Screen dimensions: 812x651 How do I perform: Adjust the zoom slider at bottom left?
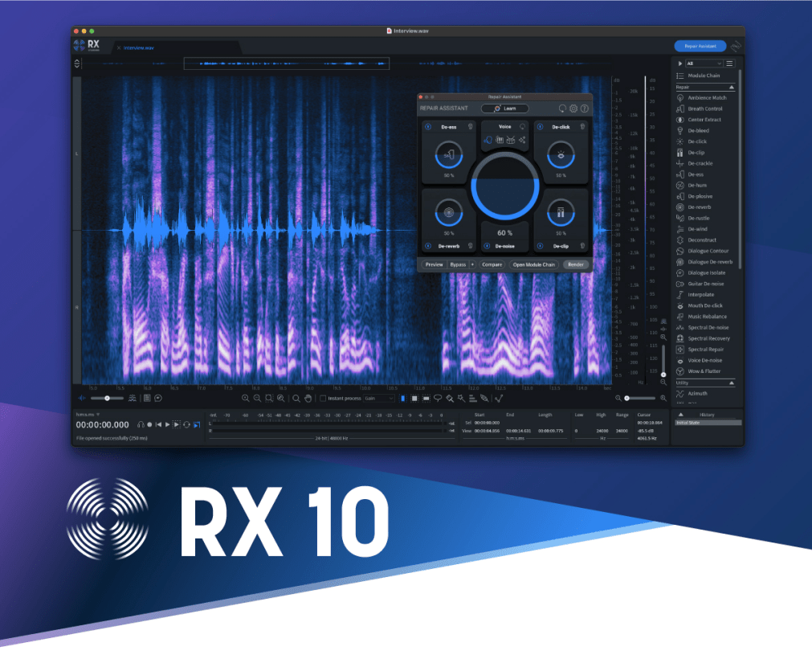point(107,397)
